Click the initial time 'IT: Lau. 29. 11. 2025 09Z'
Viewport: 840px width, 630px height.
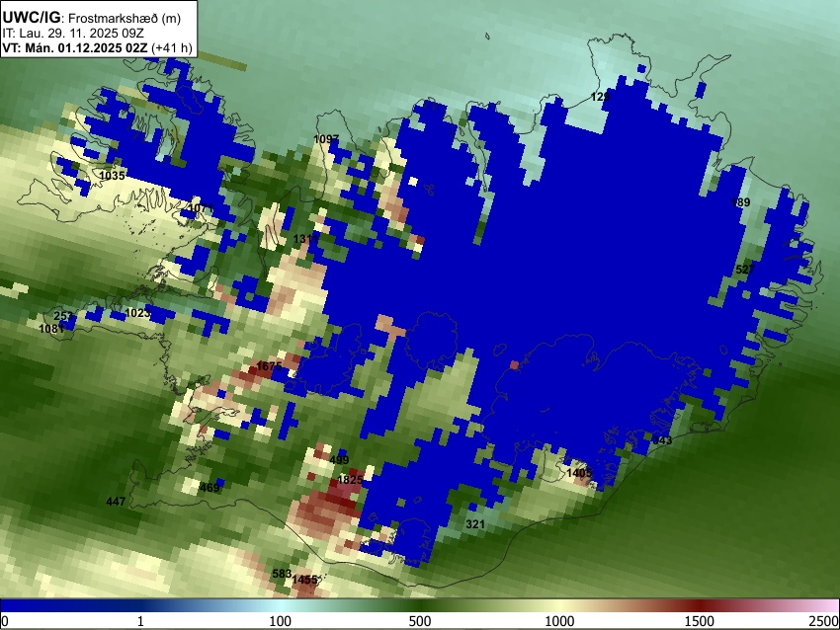(x=73, y=34)
